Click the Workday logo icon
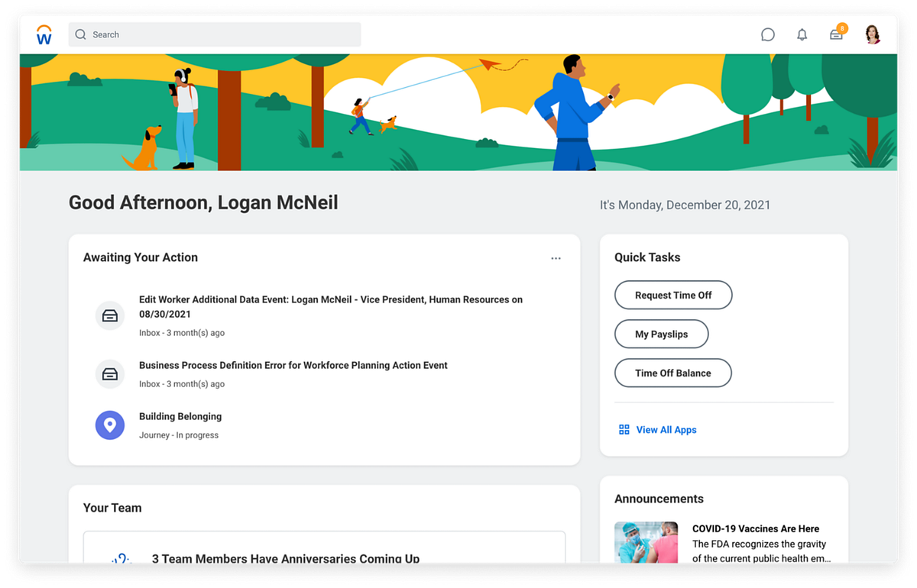 click(44, 34)
